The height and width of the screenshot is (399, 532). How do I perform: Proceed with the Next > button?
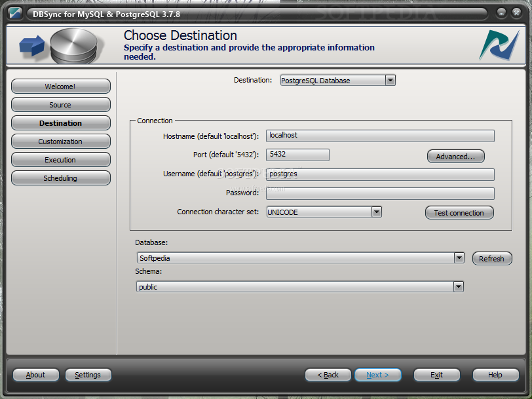click(x=377, y=375)
